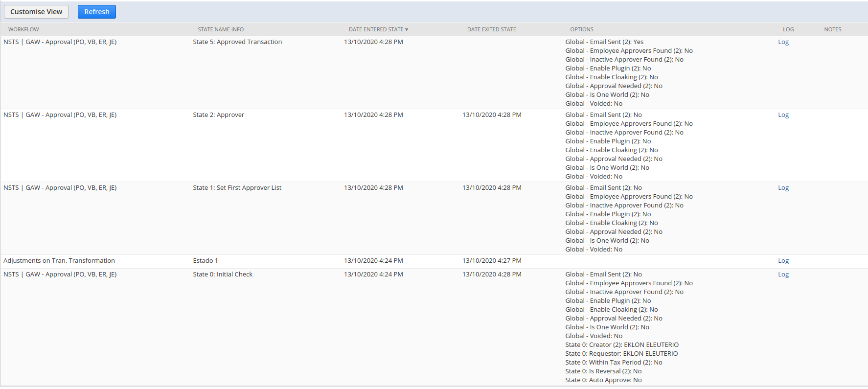868x389 pixels.
Task: Click entered date of State 5 row
Action: (373, 42)
